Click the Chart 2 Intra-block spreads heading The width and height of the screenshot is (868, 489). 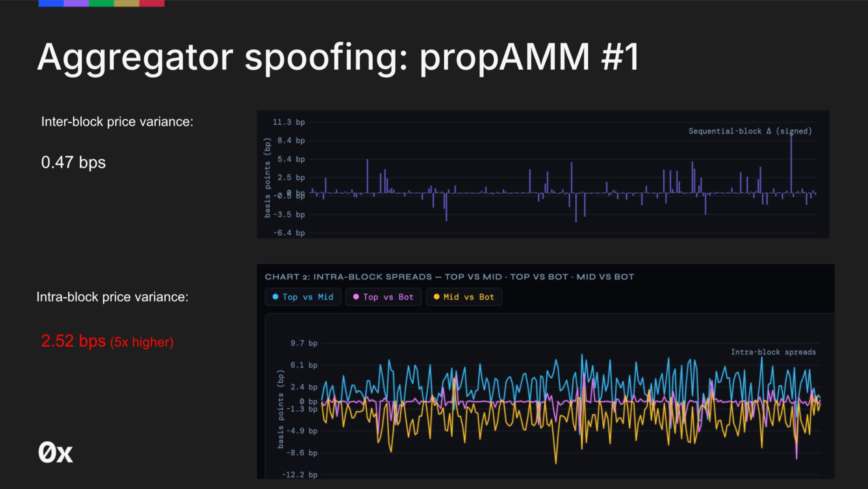coord(449,277)
